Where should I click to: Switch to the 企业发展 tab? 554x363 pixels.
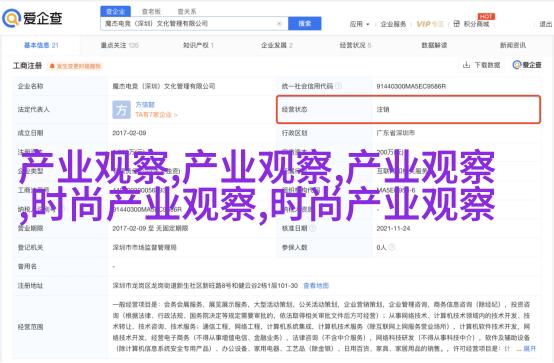[277, 45]
